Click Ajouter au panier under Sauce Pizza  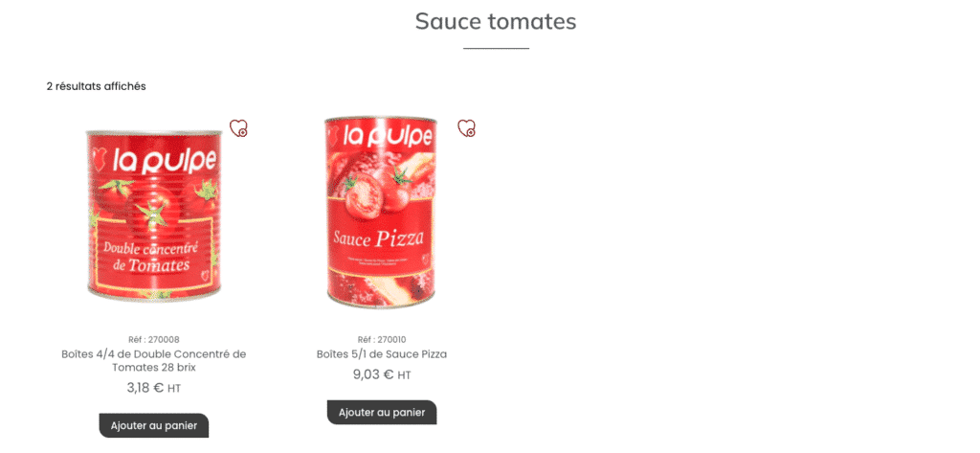(x=382, y=413)
